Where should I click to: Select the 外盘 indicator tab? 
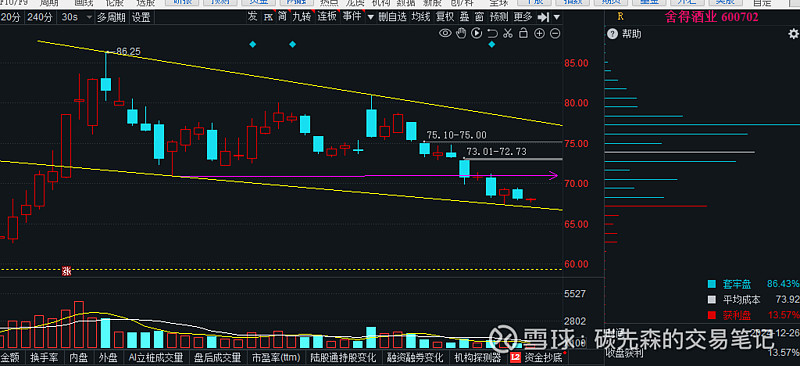(109, 357)
